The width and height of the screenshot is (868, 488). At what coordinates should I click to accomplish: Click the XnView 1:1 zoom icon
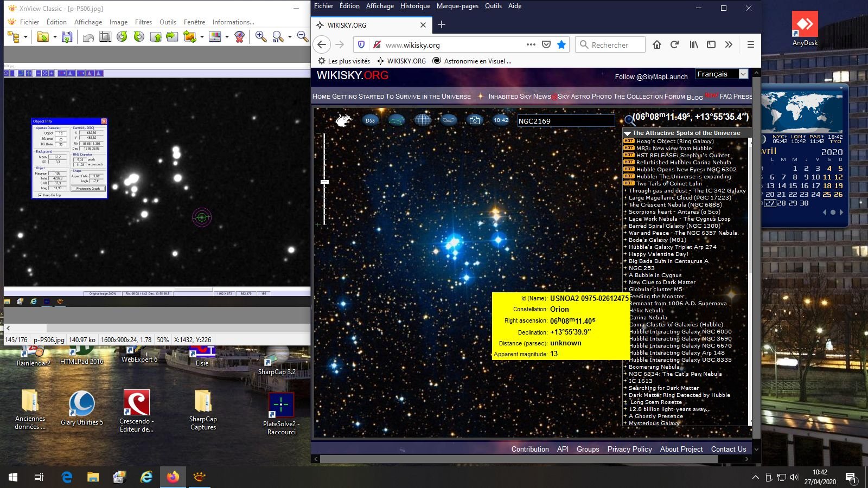click(278, 37)
